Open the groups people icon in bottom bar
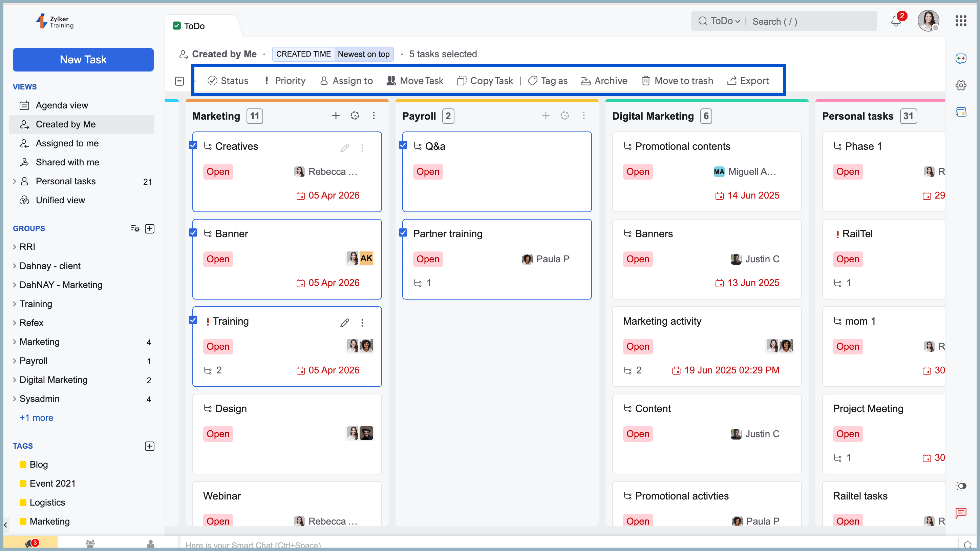Viewport: 980px width, 551px height. click(90, 544)
